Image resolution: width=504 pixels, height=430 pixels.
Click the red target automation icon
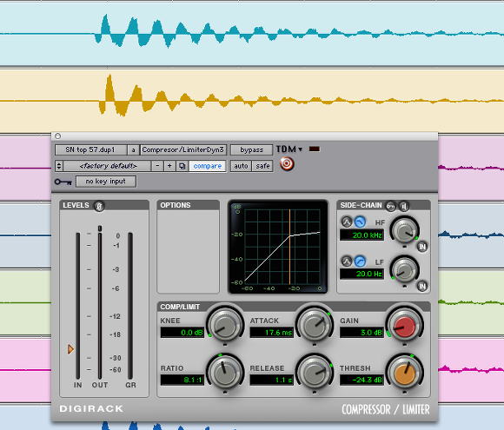click(287, 164)
